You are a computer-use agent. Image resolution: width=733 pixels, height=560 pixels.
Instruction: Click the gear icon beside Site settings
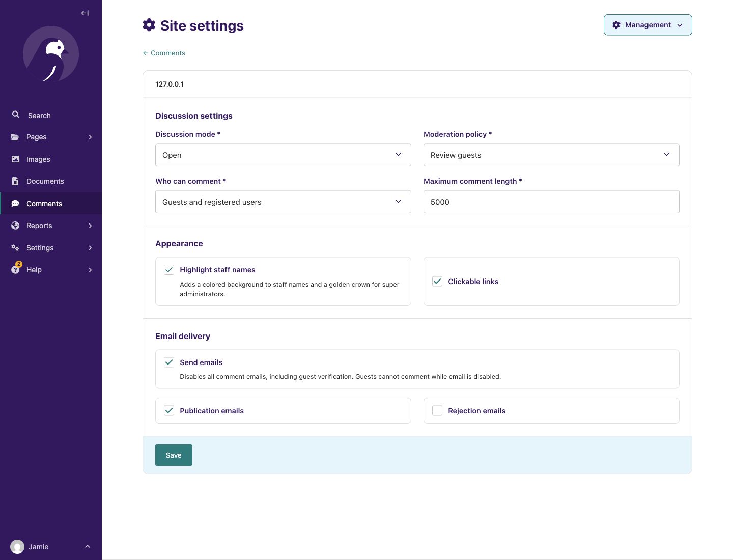(x=149, y=25)
